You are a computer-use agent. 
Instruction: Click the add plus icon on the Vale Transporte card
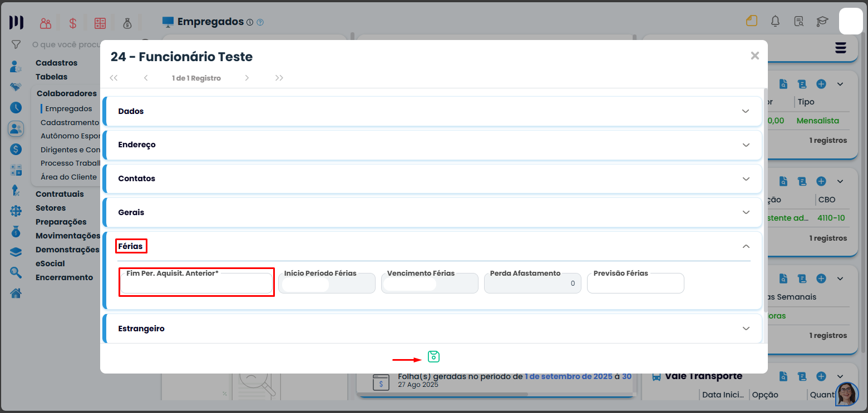pyautogui.click(x=821, y=376)
